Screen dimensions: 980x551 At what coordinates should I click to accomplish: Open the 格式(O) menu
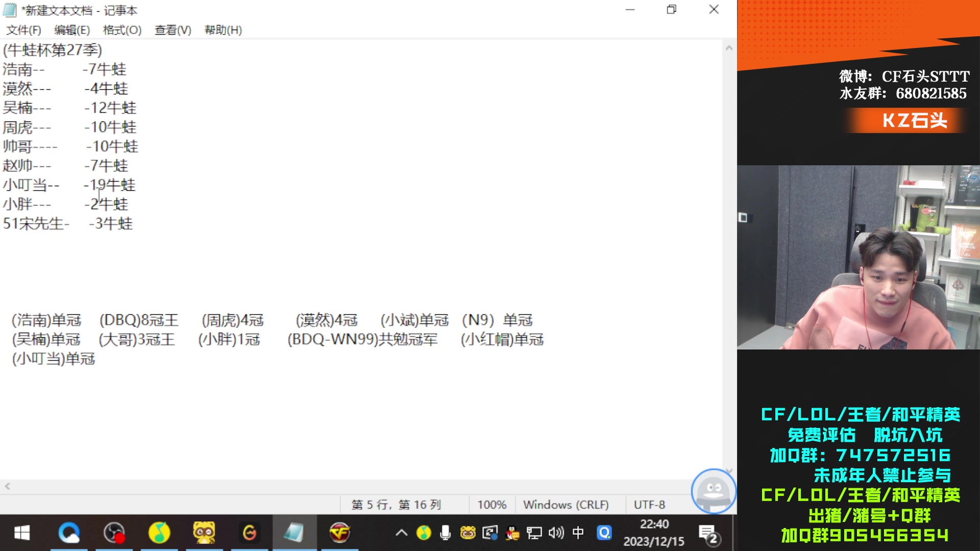click(121, 30)
